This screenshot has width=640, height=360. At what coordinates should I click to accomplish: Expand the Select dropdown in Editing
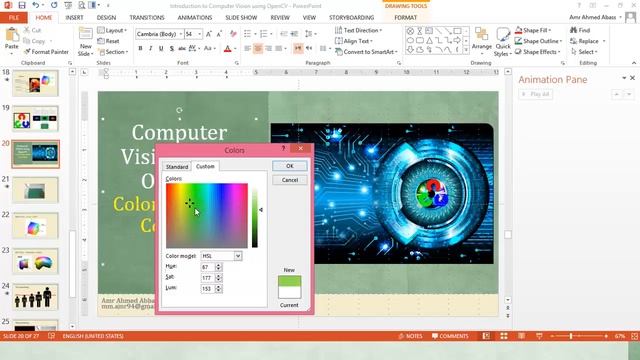tap(584, 52)
